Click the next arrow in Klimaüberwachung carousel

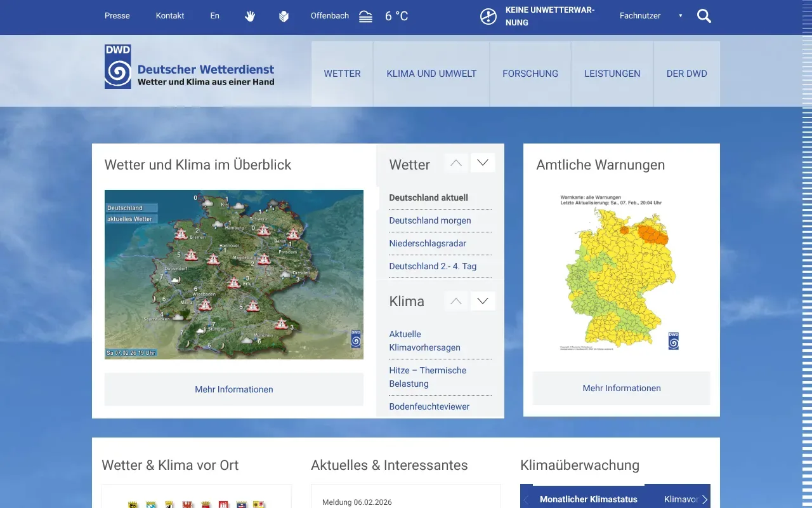pyautogui.click(x=704, y=499)
